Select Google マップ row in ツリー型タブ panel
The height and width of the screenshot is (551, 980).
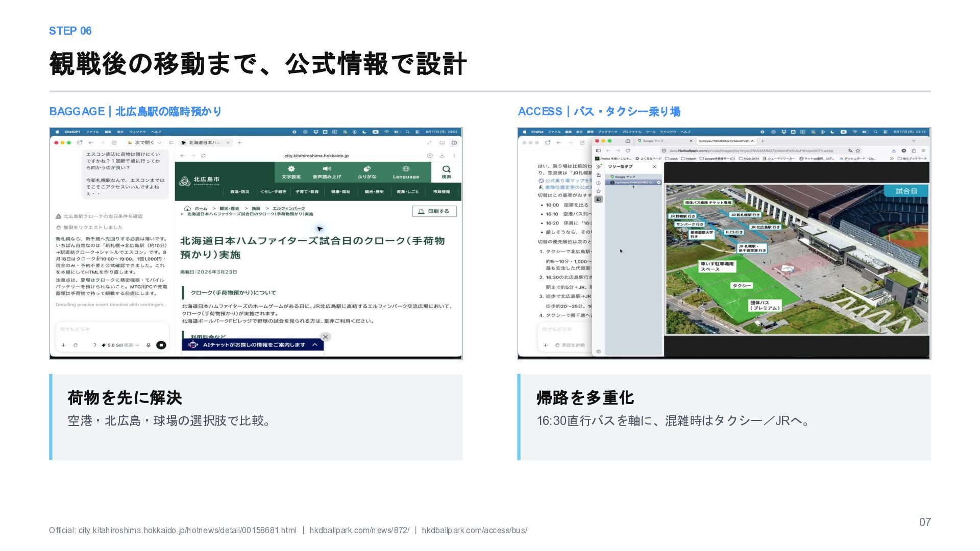pyautogui.click(x=633, y=177)
